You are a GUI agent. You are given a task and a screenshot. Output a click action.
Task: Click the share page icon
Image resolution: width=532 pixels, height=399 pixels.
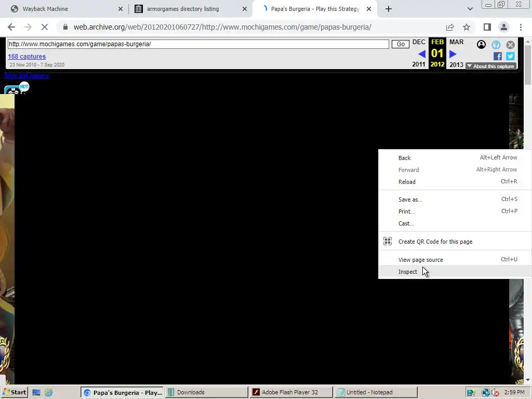[450, 27]
